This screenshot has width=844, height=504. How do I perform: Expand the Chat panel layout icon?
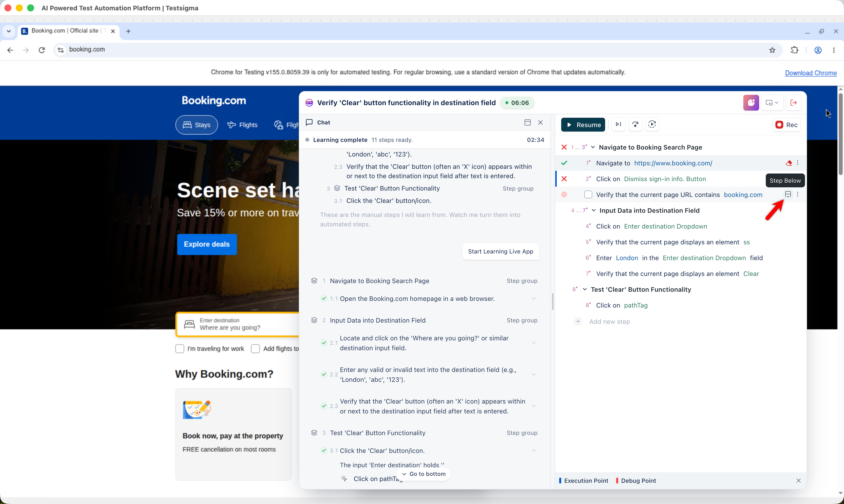tap(527, 122)
